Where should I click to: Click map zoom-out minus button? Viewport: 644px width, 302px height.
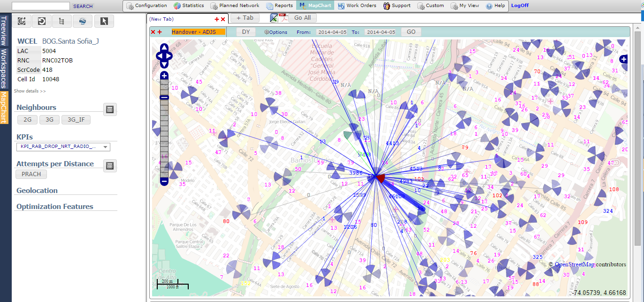click(164, 181)
